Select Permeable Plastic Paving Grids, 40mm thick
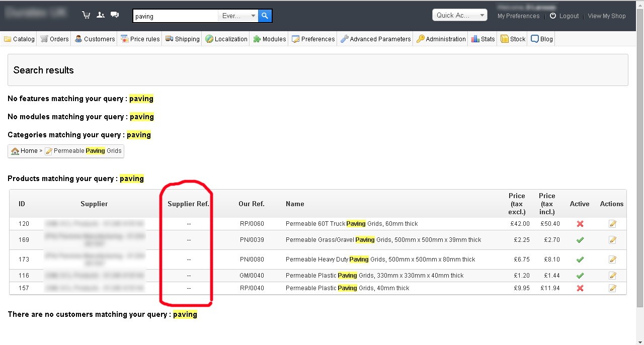 347,288
